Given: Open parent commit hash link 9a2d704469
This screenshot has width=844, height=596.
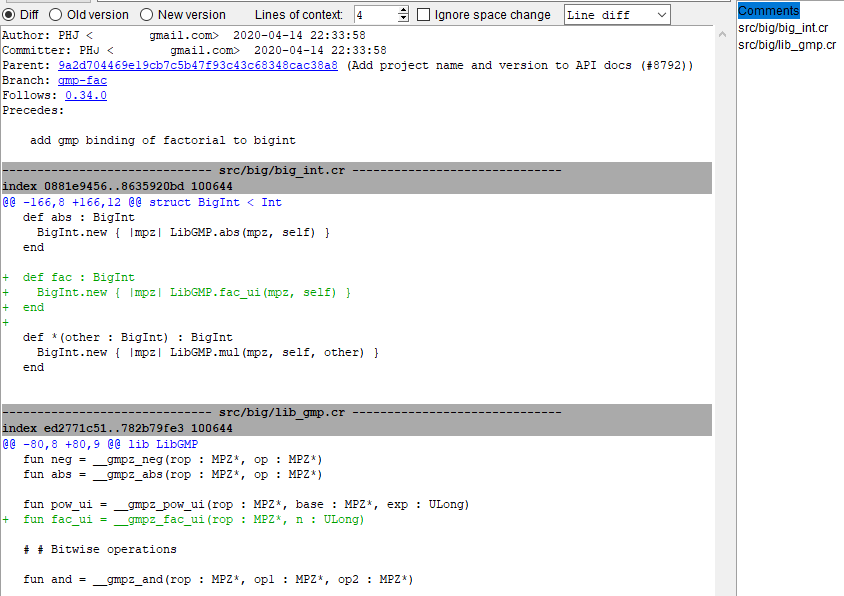Looking at the screenshot, I should click(x=198, y=65).
